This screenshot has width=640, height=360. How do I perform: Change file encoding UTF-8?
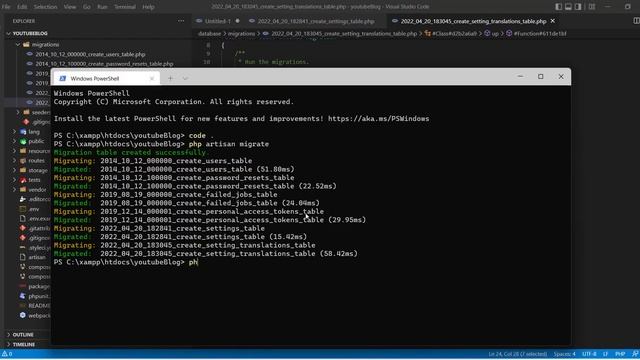click(x=589, y=354)
